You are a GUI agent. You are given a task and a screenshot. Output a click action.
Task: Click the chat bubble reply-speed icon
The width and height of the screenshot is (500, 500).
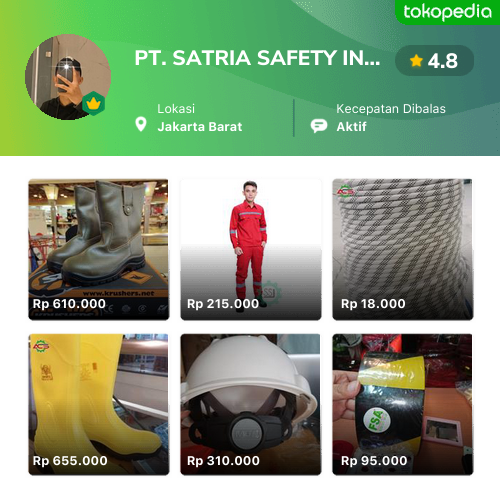point(319,126)
